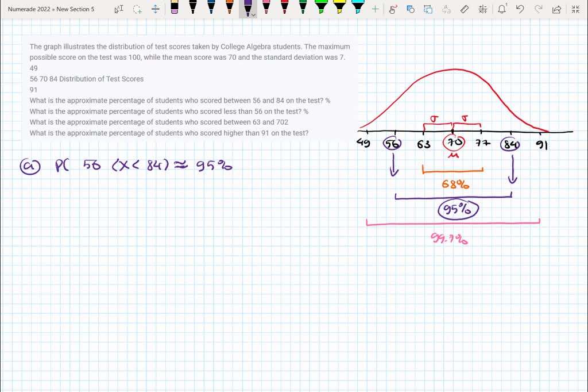This screenshot has width=588, height=392.
Task: Select the math assistant tool
Action: (x=482, y=9)
